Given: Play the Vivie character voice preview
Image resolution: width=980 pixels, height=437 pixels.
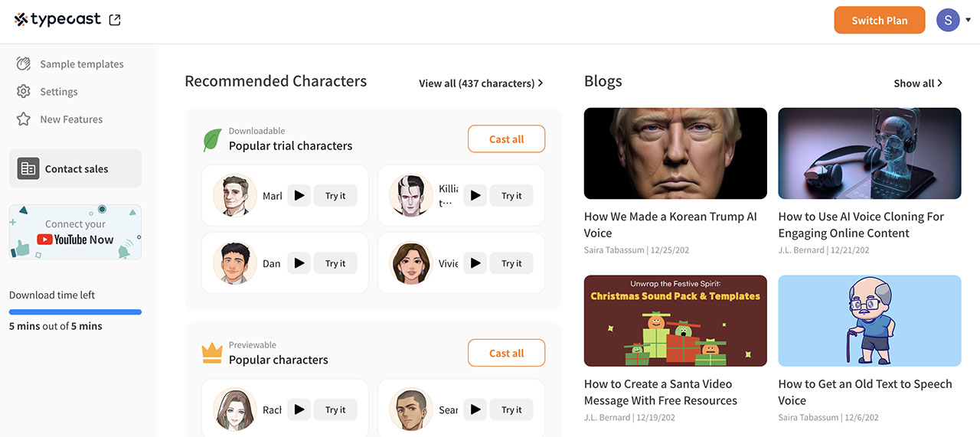Looking at the screenshot, I should click(475, 263).
